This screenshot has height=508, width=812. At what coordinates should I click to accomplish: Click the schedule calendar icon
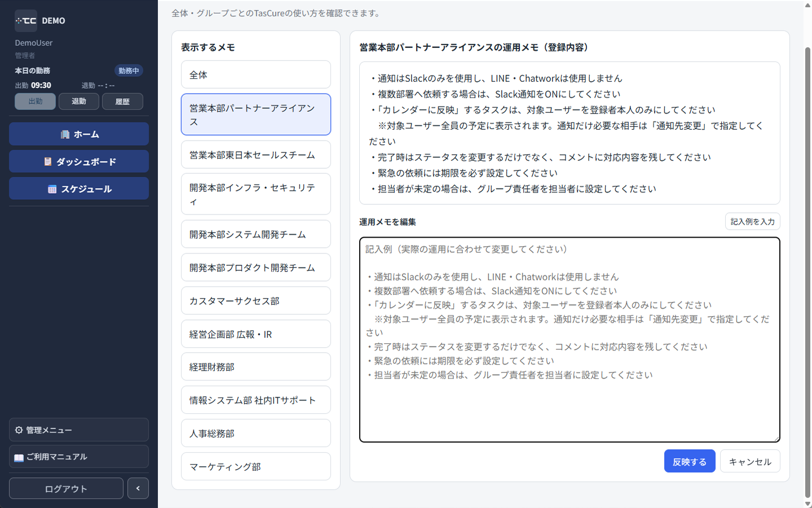click(x=52, y=189)
